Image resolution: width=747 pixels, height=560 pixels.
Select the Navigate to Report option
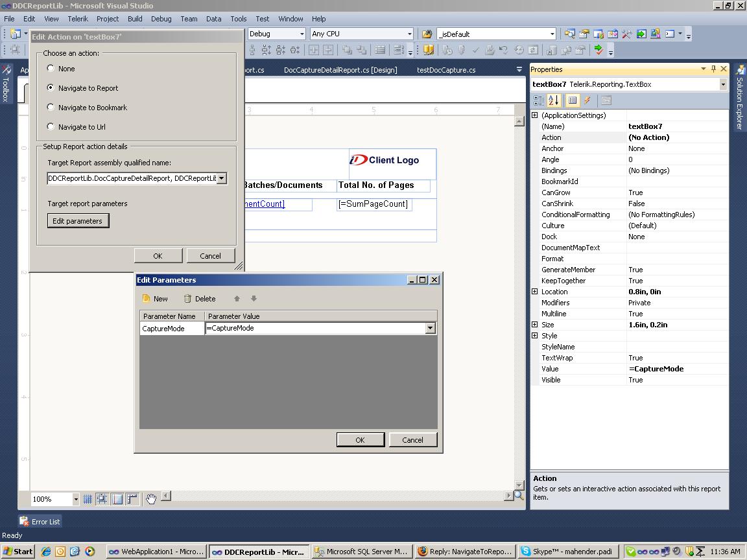coord(51,87)
